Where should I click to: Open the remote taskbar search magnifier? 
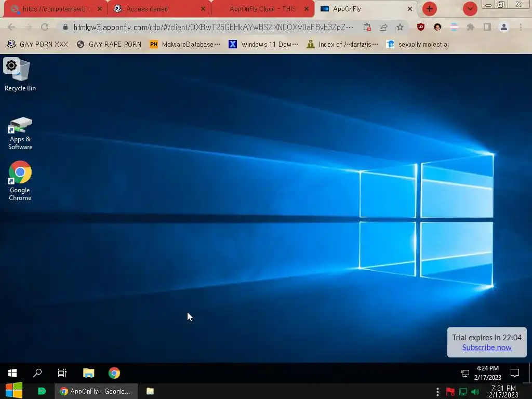point(37,373)
